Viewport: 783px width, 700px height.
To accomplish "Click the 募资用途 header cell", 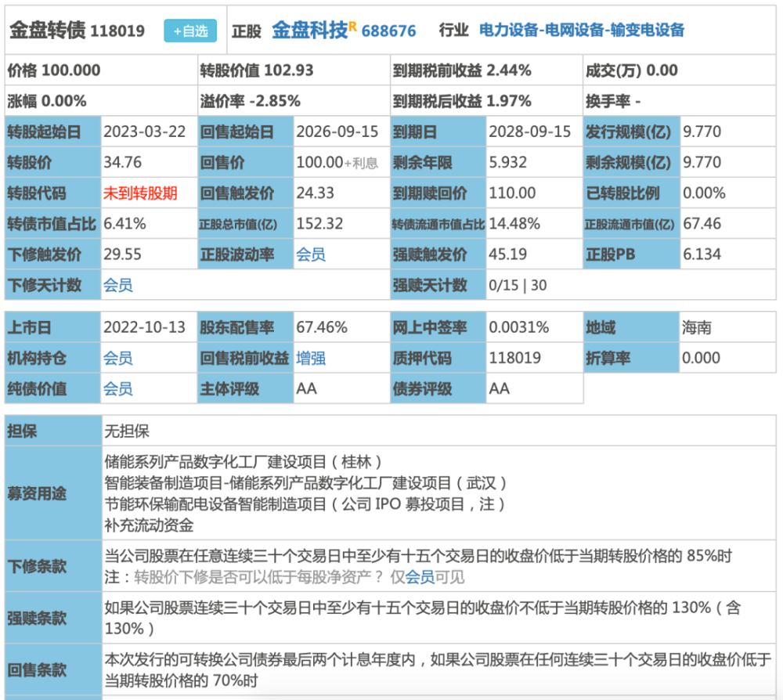I will tap(53, 493).
